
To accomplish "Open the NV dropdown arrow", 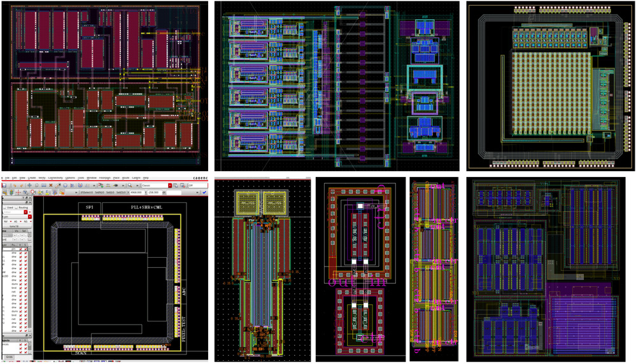I will coord(9,222).
